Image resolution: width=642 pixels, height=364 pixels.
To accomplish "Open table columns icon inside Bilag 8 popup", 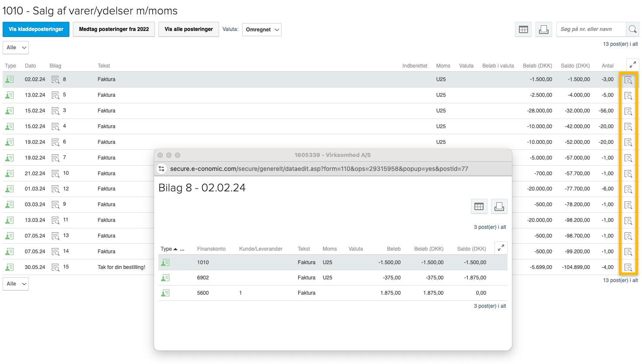I will pos(479,206).
